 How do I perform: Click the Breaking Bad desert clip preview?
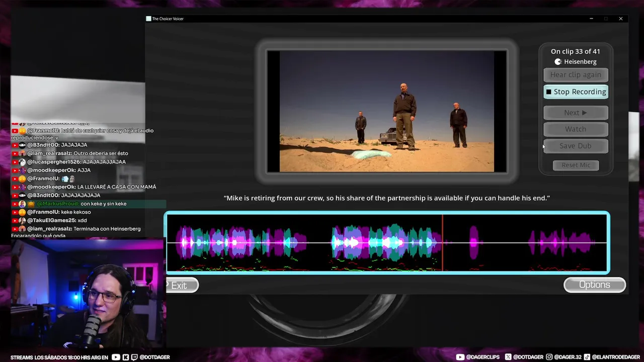[x=387, y=111]
